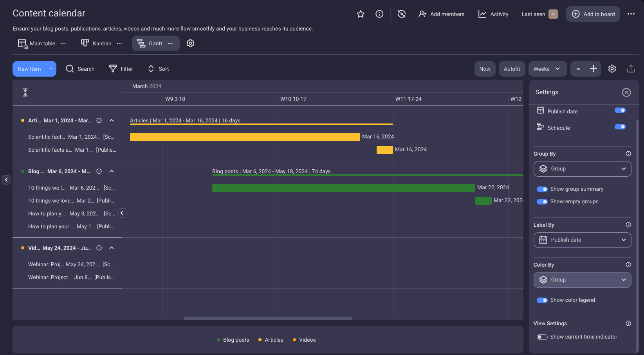Open Blog posts group info icon
The width and height of the screenshot is (644, 355).
(x=99, y=171)
